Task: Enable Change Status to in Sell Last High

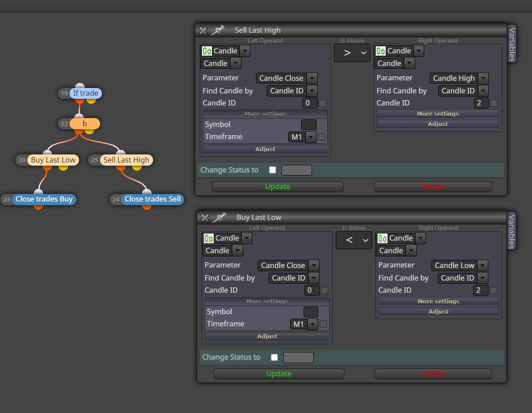Action: point(273,170)
